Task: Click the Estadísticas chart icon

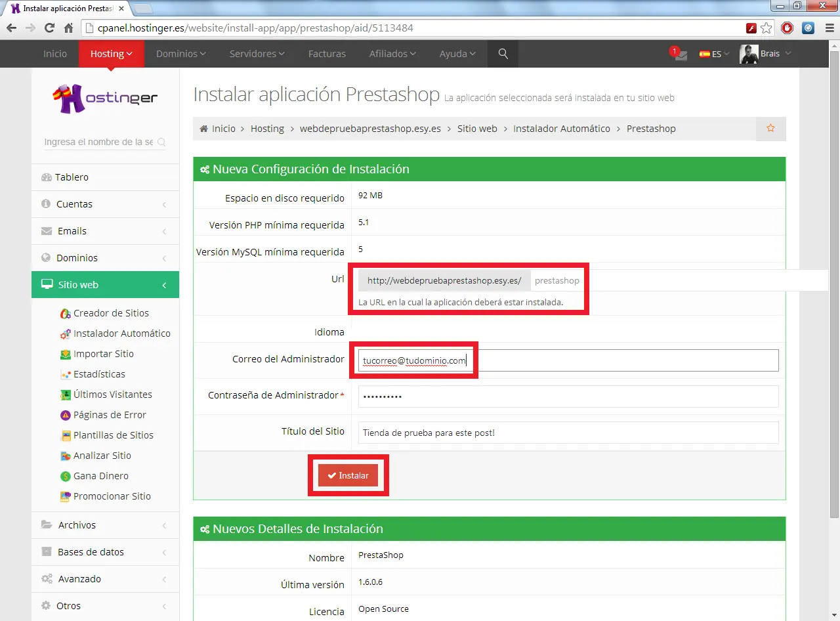Action: [65, 374]
